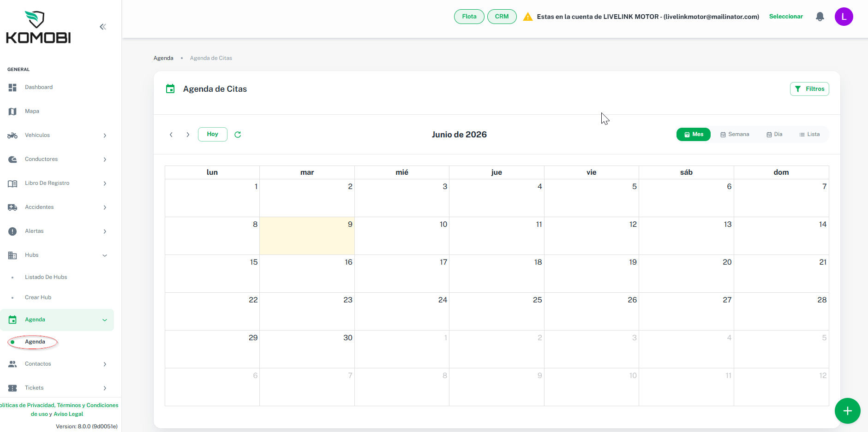Click the Flota button
The height and width of the screenshot is (432, 868).
469,17
